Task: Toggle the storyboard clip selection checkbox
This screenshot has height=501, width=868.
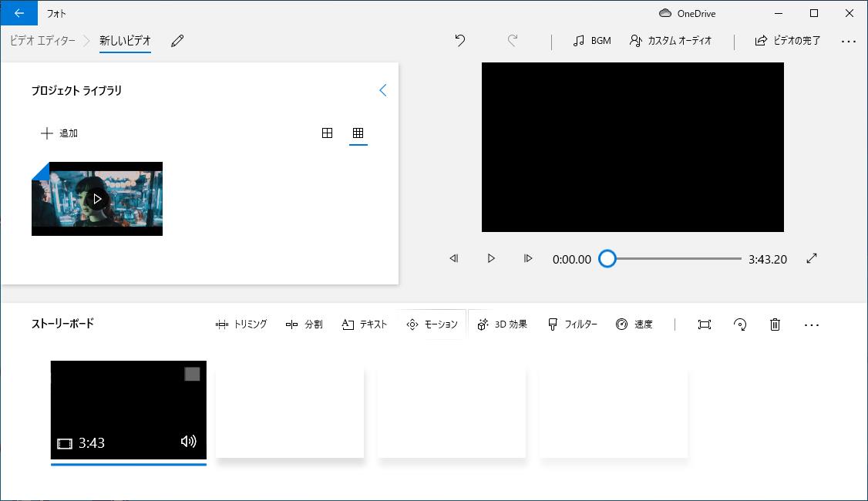Action: [x=192, y=375]
